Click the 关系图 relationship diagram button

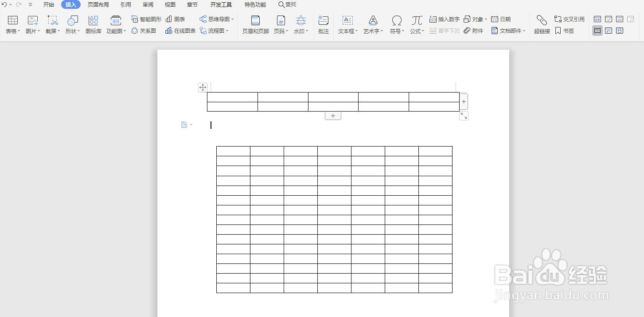point(144,31)
